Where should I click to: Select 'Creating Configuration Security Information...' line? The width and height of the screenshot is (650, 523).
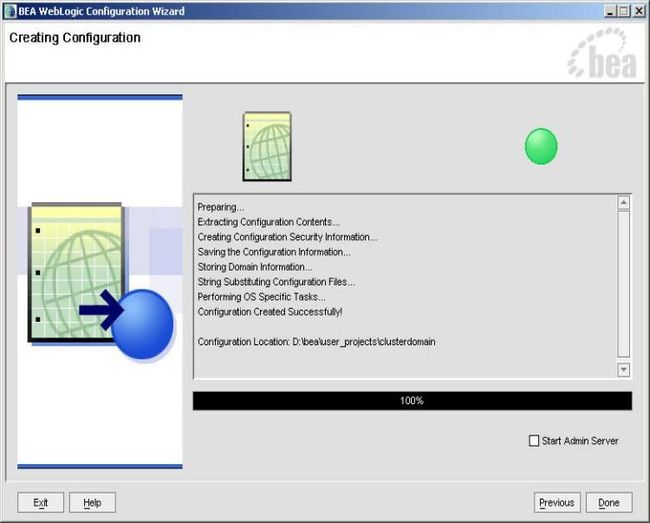(x=287, y=237)
